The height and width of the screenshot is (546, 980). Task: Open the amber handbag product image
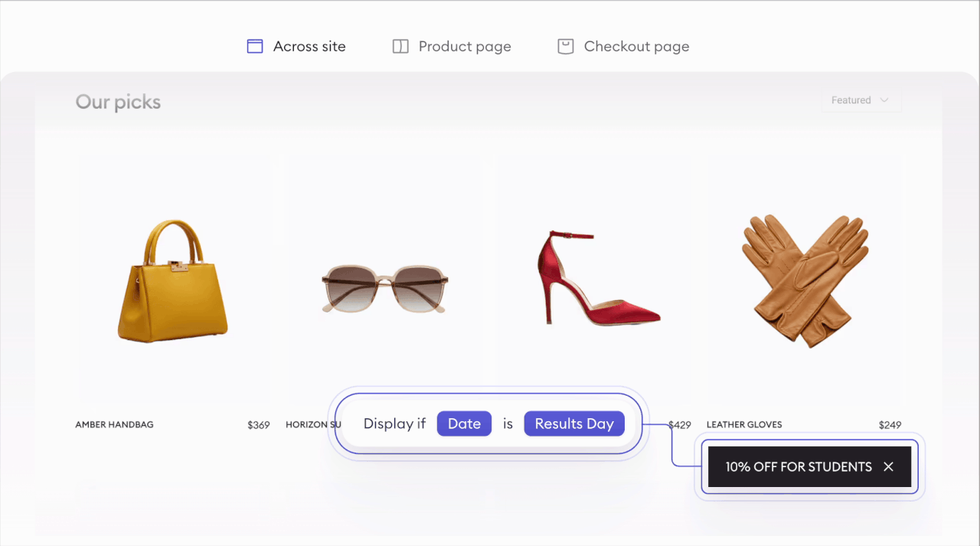point(173,281)
